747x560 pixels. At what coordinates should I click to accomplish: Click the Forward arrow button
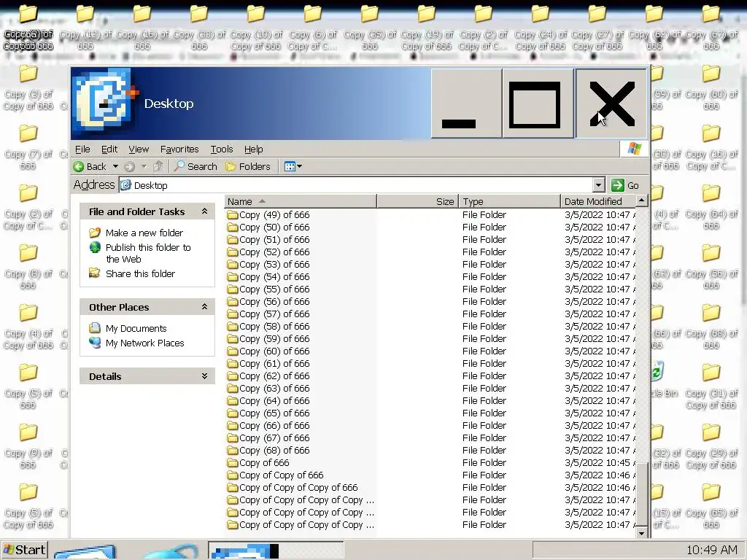[130, 167]
